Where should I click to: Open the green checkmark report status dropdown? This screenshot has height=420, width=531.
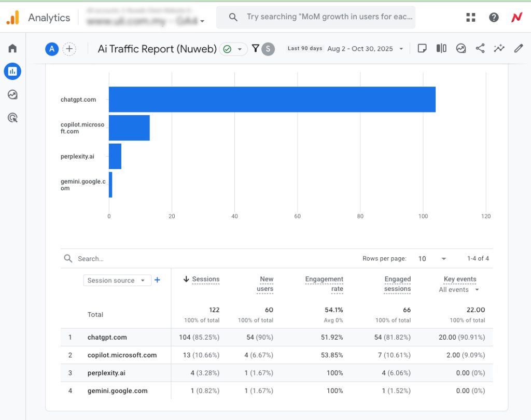[233, 49]
